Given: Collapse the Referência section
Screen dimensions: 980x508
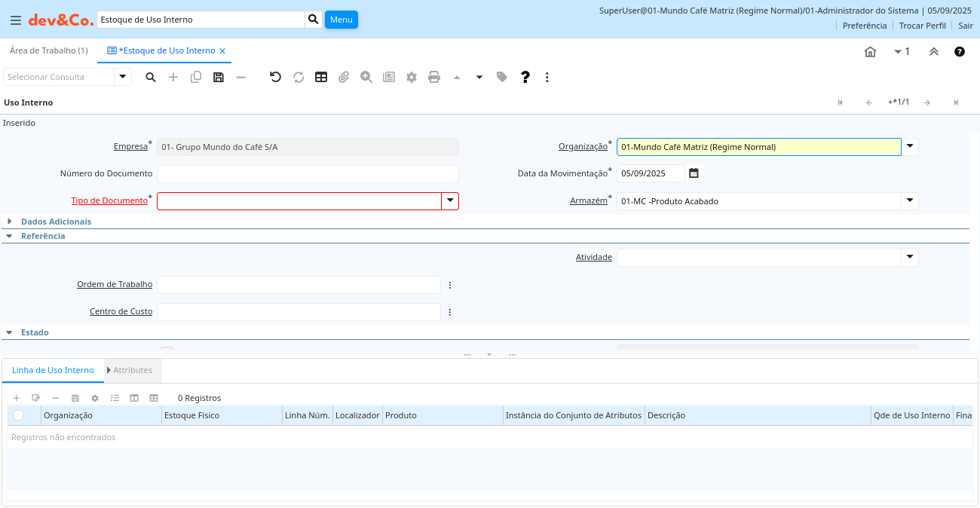Looking at the screenshot, I should (42, 236).
